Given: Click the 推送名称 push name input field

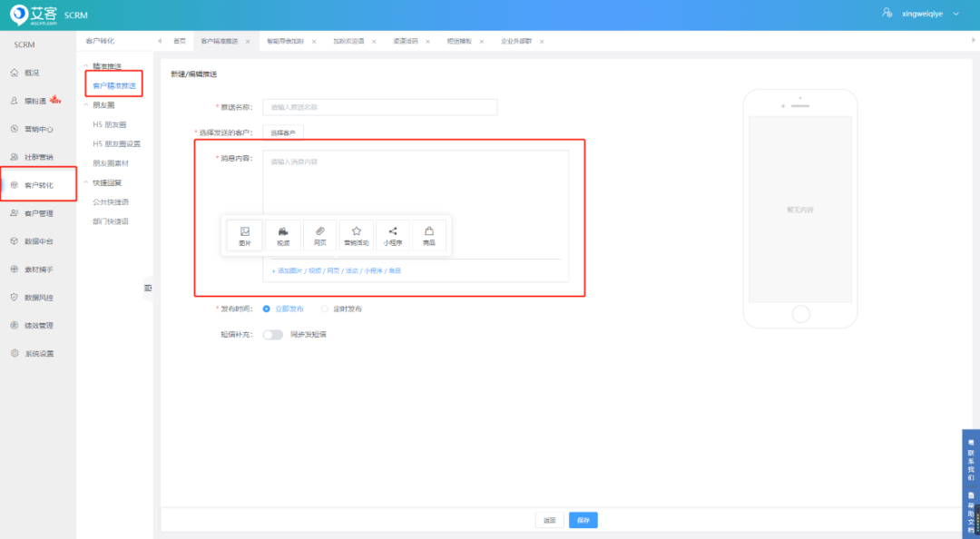Looking at the screenshot, I should click(379, 107).
